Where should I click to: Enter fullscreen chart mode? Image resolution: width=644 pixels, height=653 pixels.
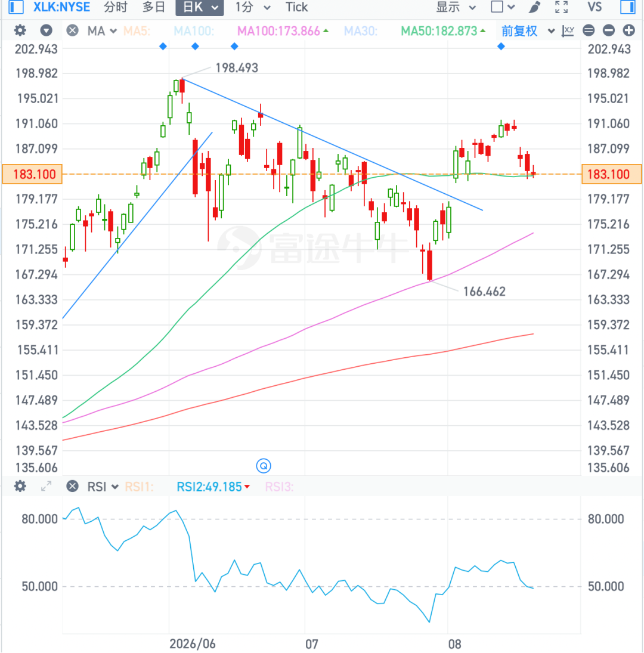tap(561, 7)
